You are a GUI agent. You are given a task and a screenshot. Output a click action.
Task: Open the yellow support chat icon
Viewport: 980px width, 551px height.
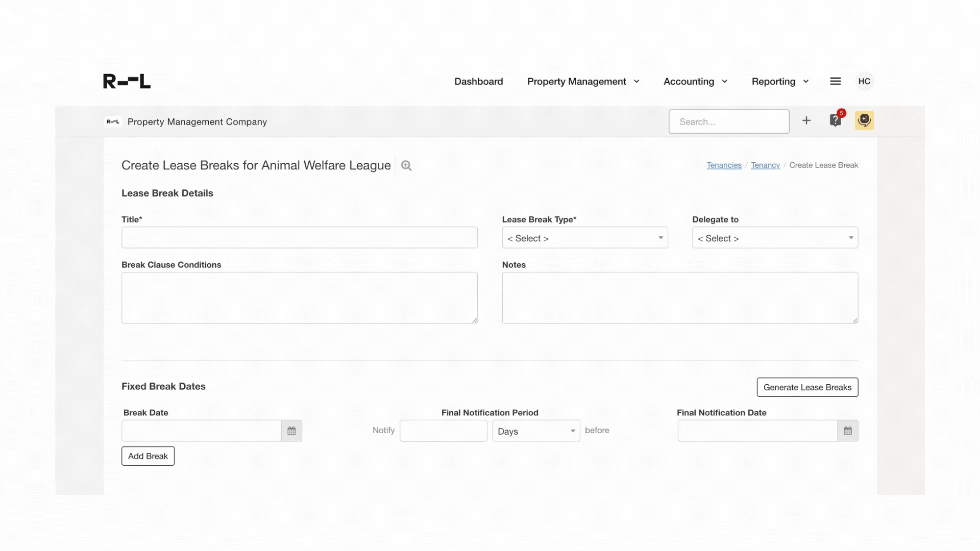(864, 121)
